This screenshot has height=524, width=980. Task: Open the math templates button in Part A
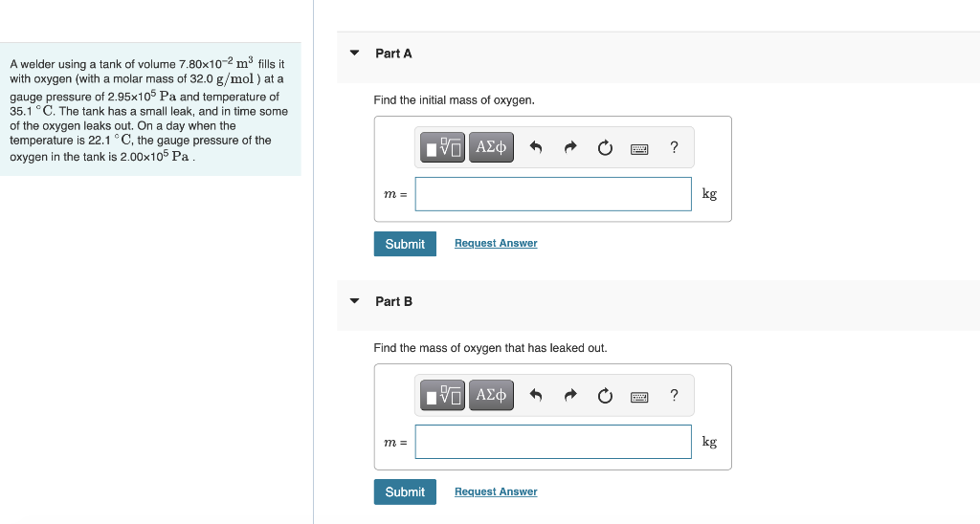442,147
